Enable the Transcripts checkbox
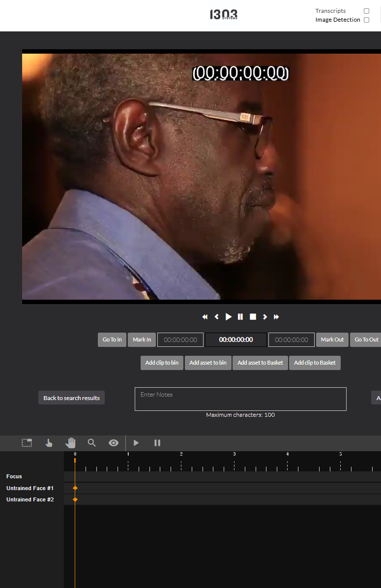Screen dimensions: 381x588 point(366,11)
